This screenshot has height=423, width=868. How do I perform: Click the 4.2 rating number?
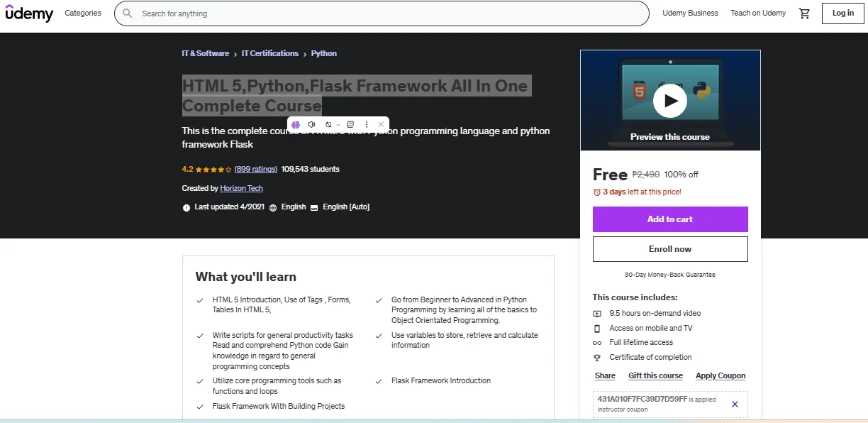coord(187,170)
